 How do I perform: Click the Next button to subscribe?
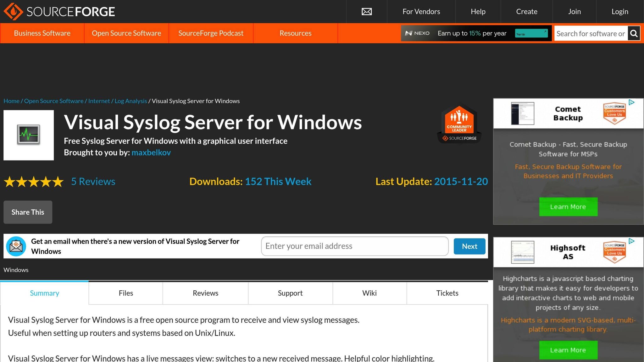pyautogui.click(x=469, y=246)
